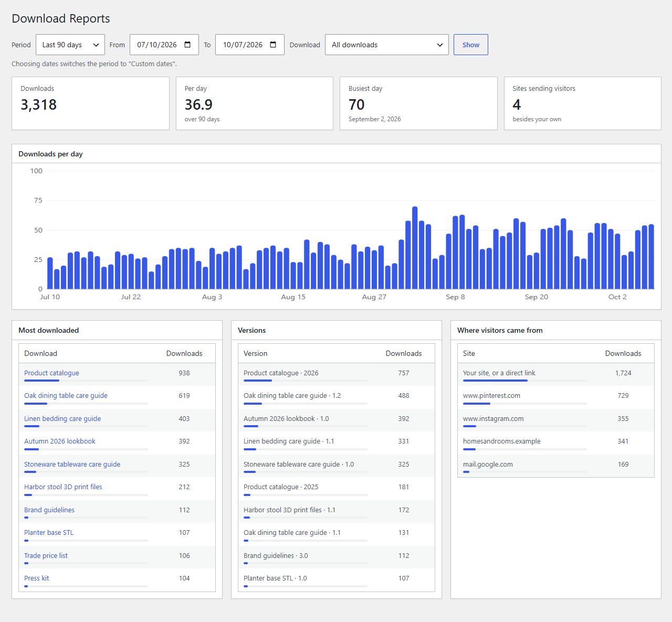Click the Show button
The image size is (672, 622).
(471, 45)
